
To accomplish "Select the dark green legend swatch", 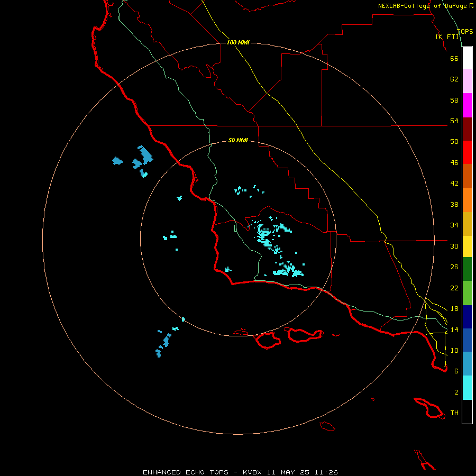I will pos(467,269).
